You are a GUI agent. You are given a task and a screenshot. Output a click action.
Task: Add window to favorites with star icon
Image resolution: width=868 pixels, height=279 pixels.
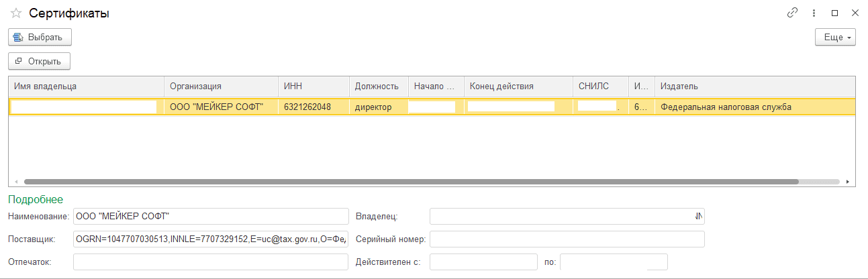(16, 13)
